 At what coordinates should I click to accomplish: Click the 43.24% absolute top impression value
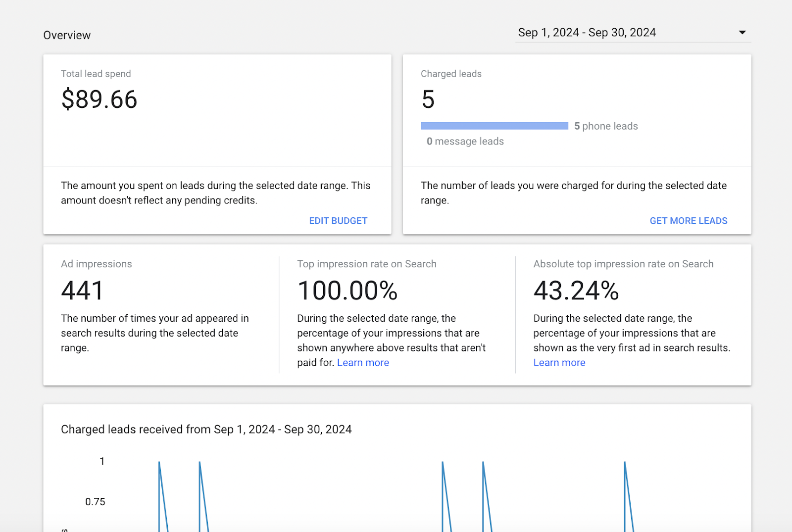(x=576, y=290)
